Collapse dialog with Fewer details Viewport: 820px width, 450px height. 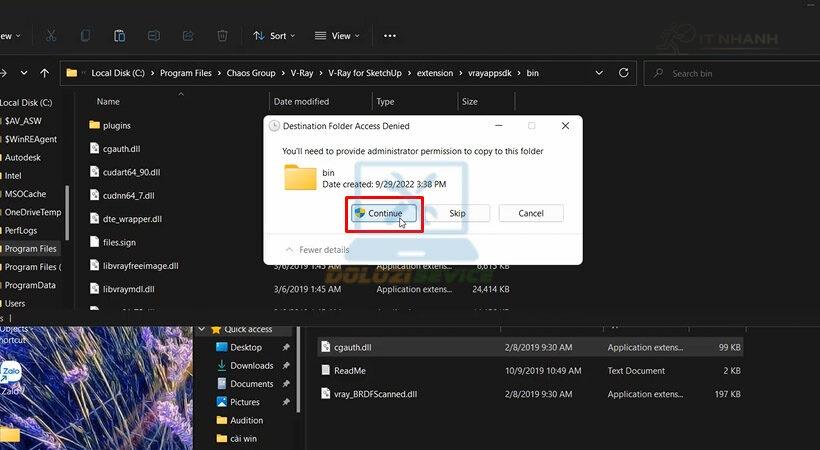point(317,250)
